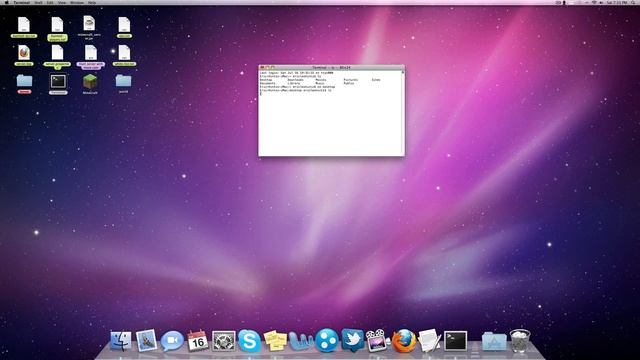Click the clock in the menu bar
This screenshot has height=360, width=640.
[x=617, y=2]
